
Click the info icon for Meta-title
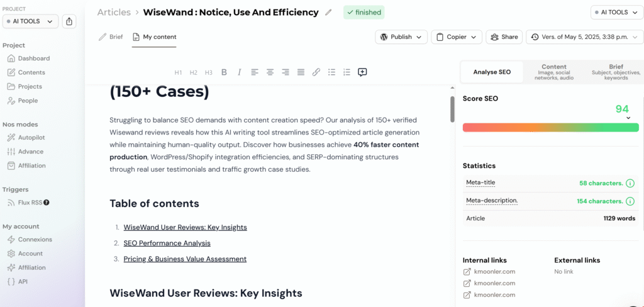630,183
